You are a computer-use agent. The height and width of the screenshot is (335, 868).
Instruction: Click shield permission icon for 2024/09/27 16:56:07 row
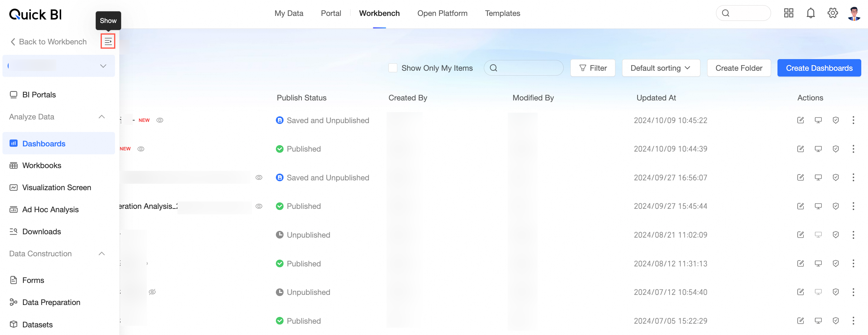(x=835, y=178)
